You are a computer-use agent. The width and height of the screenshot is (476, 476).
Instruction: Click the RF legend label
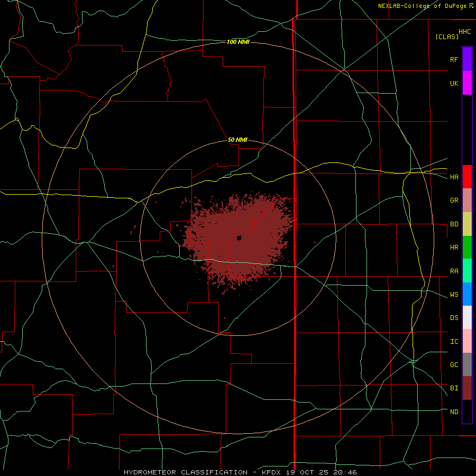pos(454,60)
